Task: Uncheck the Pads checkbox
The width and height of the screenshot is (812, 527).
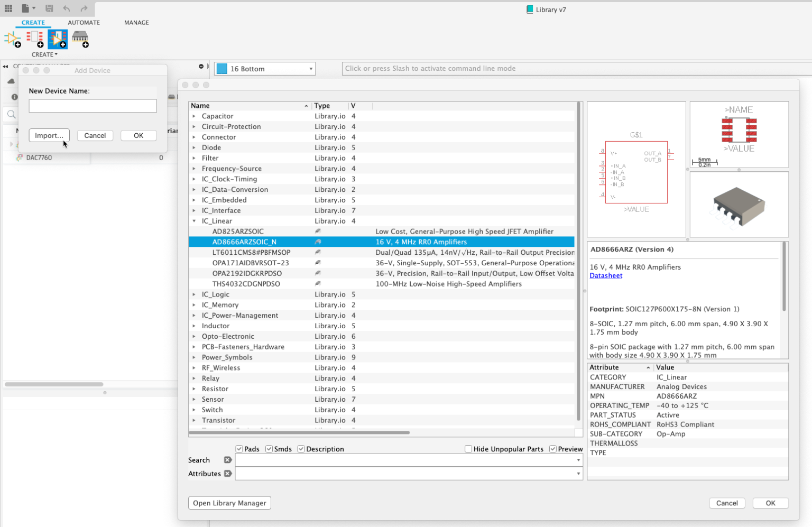Action: click(239, 448)
